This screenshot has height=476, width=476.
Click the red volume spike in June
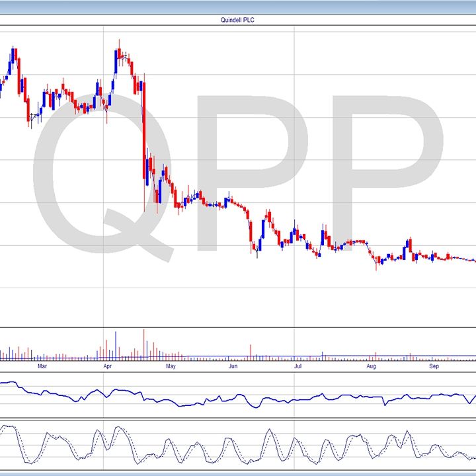[250, 352]
